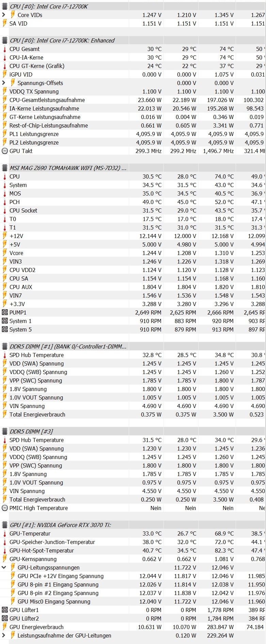Screen dimensions: 266x644
Task: Click the clock icon beside GPU Takt
Action: [5, 151]
